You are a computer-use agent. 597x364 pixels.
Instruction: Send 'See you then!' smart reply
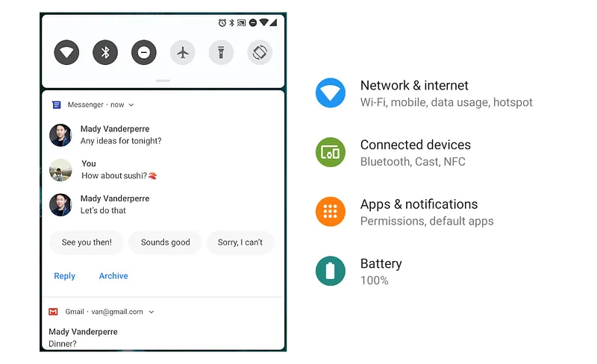pyautogui.click(x=87, y=242)
